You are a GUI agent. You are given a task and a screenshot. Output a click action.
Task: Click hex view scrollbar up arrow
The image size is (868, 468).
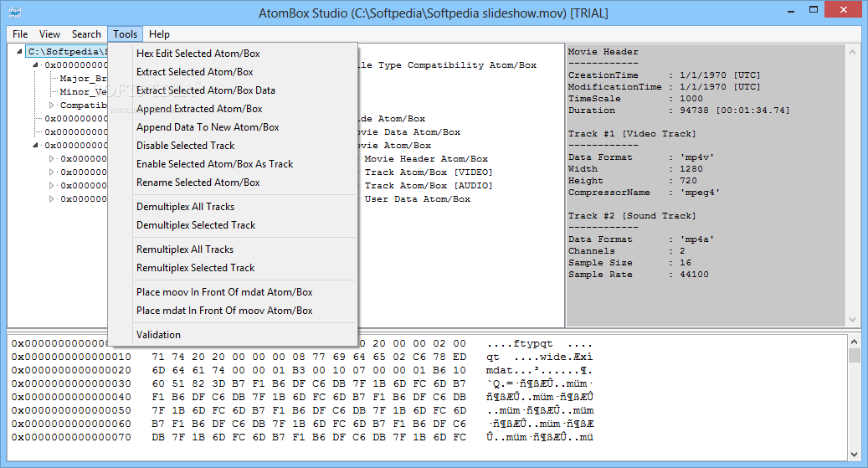tap(854, 342)
